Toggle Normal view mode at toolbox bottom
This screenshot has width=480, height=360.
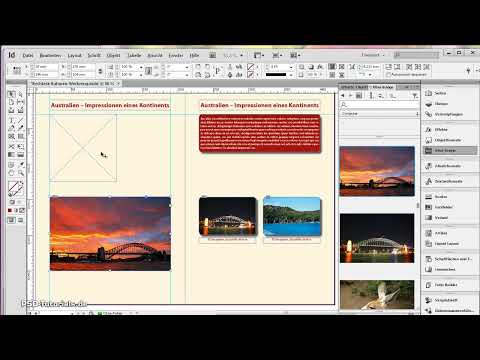pyautogui.click(x=12, y=220)
